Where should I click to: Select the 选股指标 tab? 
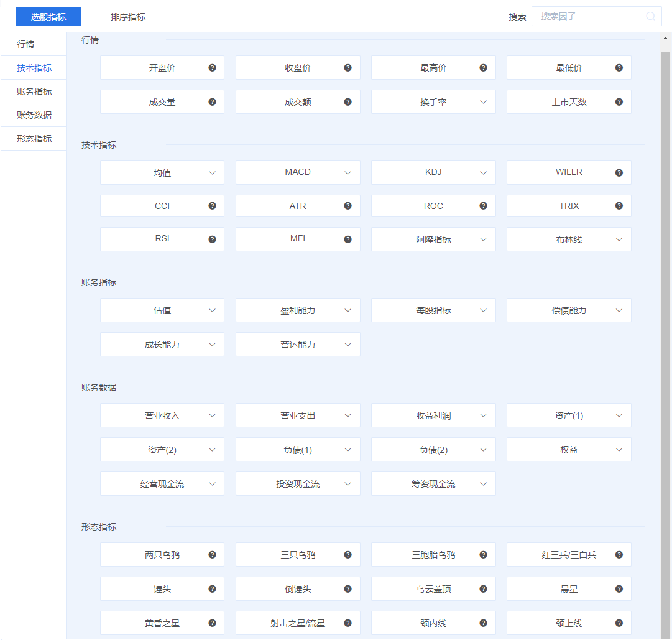tap(48, 17)
